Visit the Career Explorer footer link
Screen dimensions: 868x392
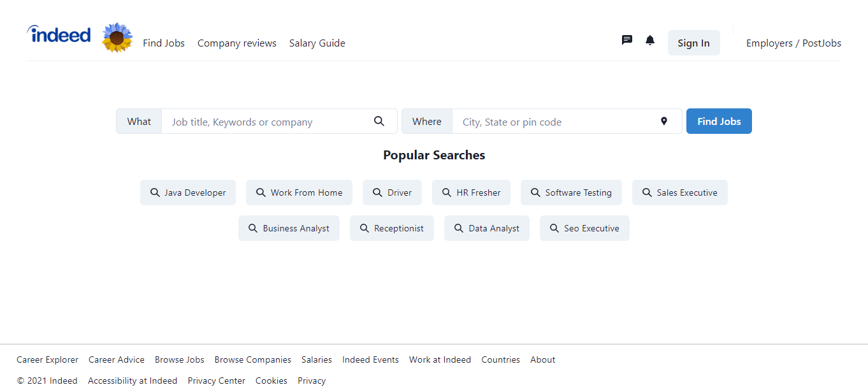click(47, 359)
